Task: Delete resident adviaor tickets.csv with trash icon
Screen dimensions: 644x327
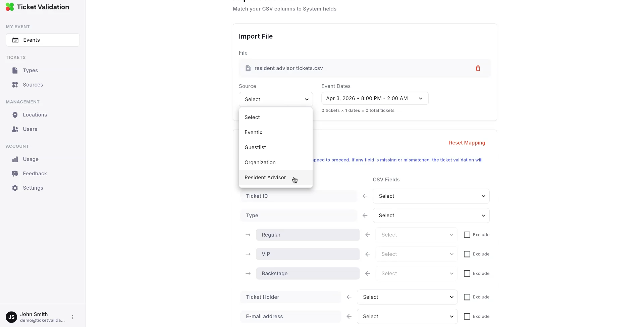Action: coord(478,68)
